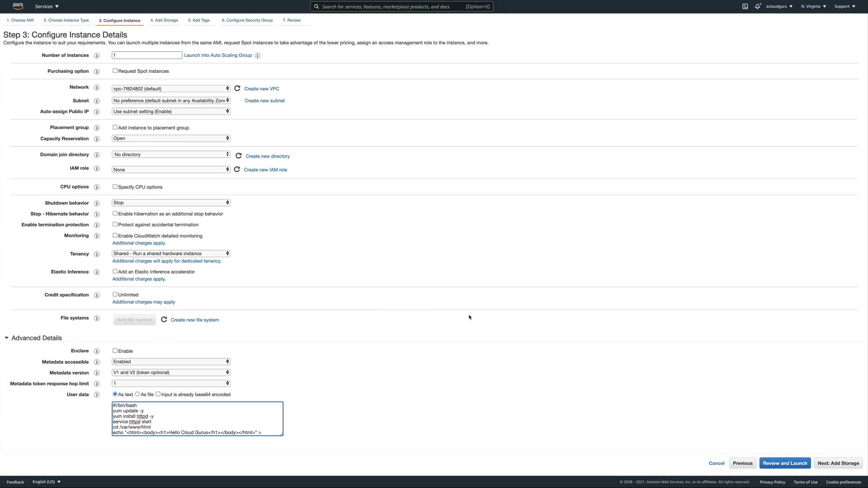Open the CloudShell terminal icon

[x=745, y=6]
